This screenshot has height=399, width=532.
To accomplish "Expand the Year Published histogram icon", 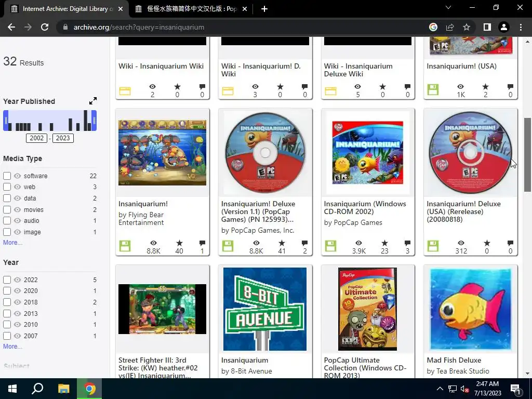I will coord(92,101).
